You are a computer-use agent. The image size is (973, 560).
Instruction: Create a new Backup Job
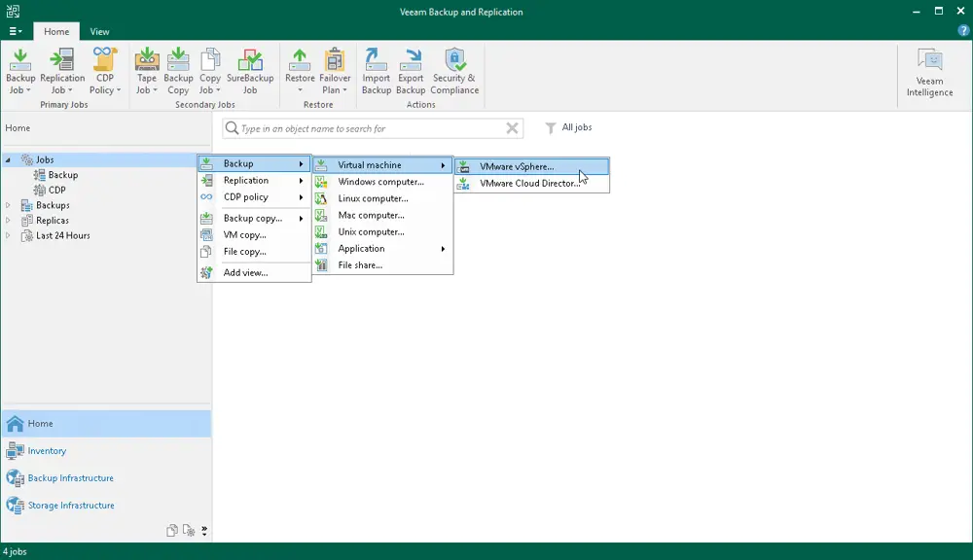click(x=19, y=70)
